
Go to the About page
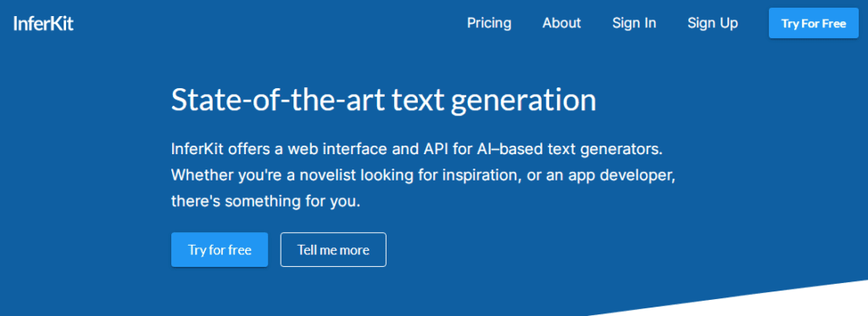[561, 23]
